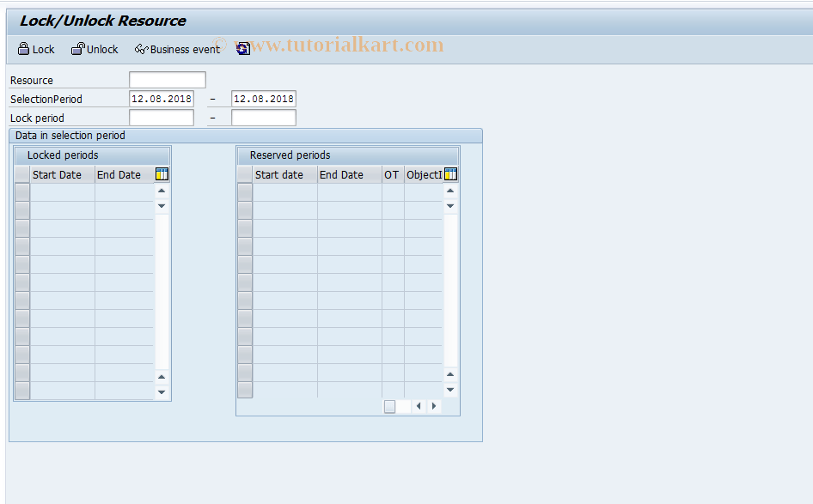This screenshot has width=813, height=504.
Task: Click the Unlock icon on the toolbar
Action: tap(76, 49)
